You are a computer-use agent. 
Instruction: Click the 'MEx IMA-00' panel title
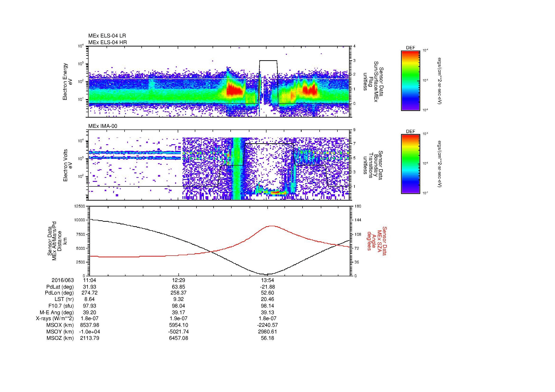pyautogui.click(x=103, y=126)
